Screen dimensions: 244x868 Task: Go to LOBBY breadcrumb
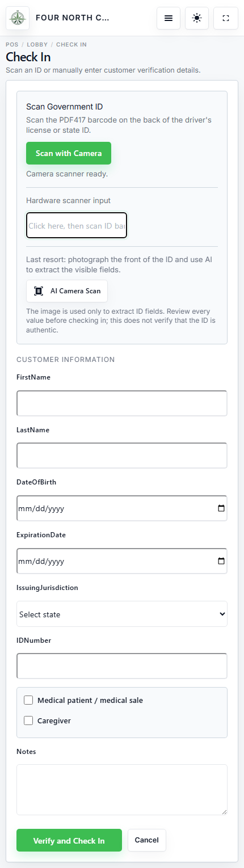tap(37, 44)
